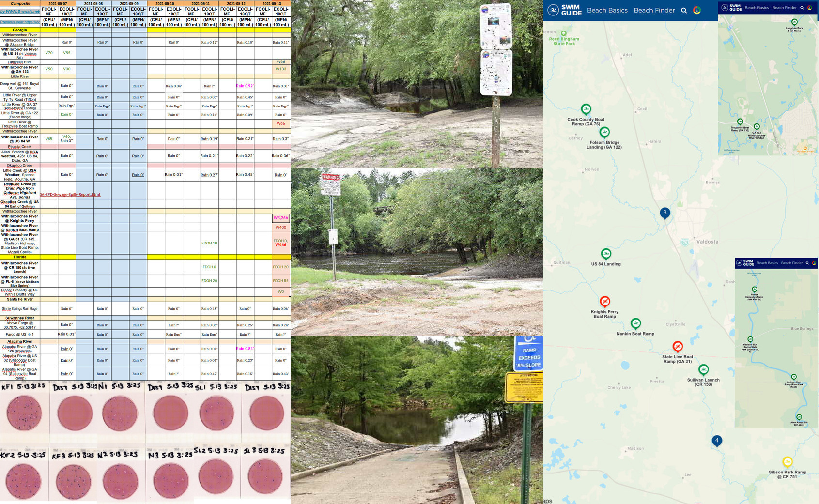Select yellow Gibson Park Ramp pin
Viewport: 819px width, 504px height.
(788, 462)
